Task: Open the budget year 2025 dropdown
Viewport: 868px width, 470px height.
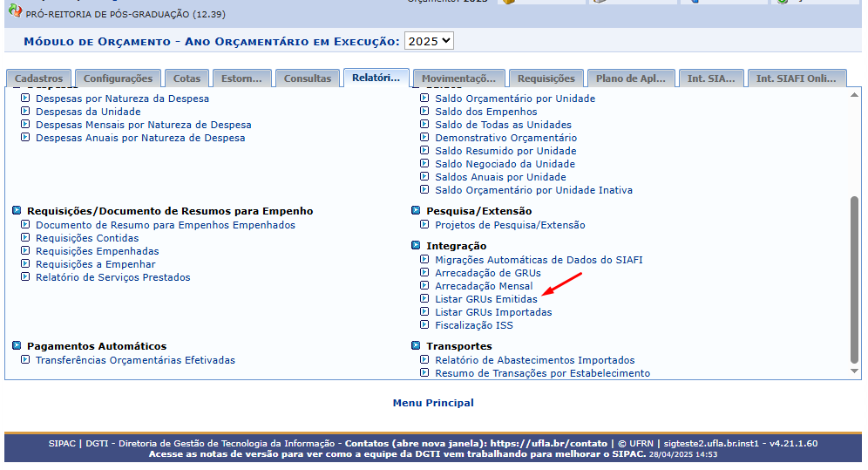Action: tap(429, 41)
